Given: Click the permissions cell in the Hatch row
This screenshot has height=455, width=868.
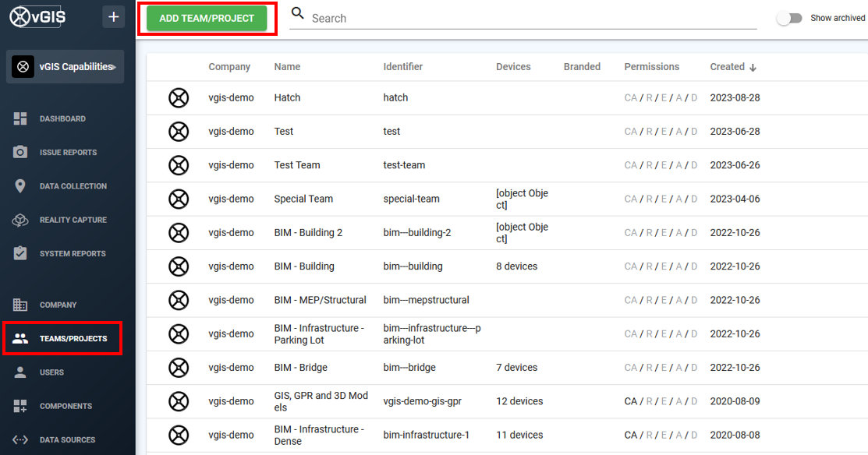Looking at the screenshot, I should click(661, 98).
